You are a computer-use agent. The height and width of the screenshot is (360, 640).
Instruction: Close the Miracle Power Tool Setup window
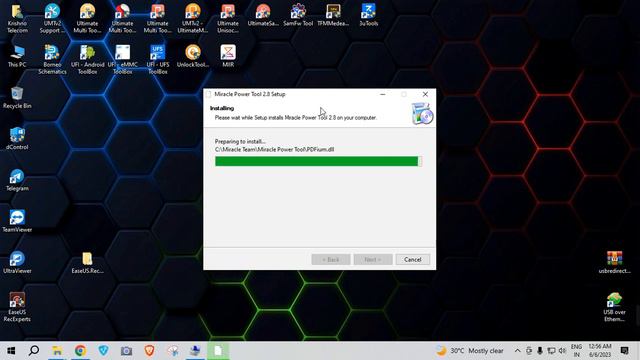tap(425, 94)
